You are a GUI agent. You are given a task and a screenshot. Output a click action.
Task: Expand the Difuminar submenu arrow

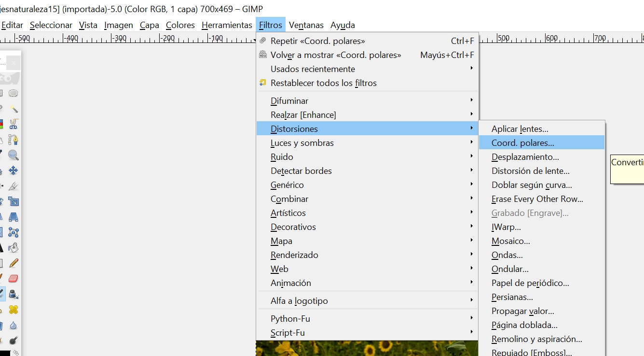pyautogui.click(x=471, y=100)
